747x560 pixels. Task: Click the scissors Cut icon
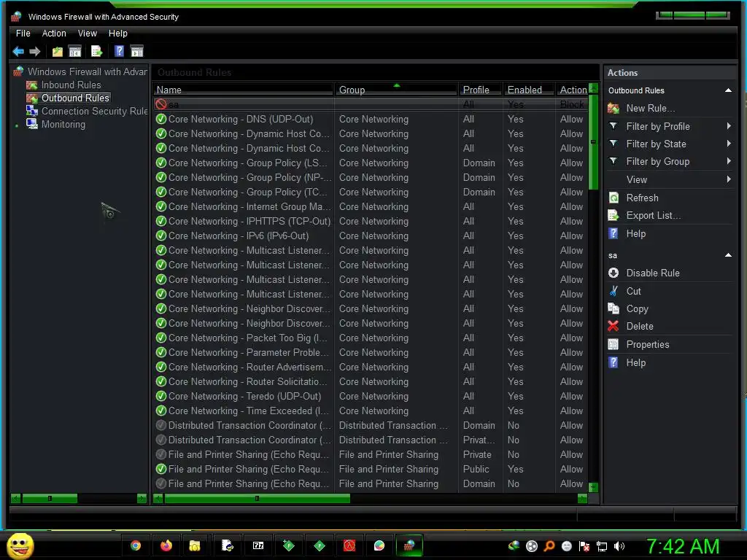614,291
